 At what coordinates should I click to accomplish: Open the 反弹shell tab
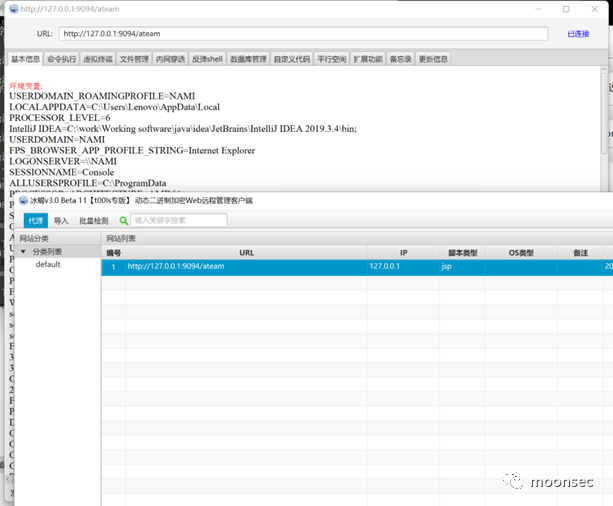click(x=207, y=59)
